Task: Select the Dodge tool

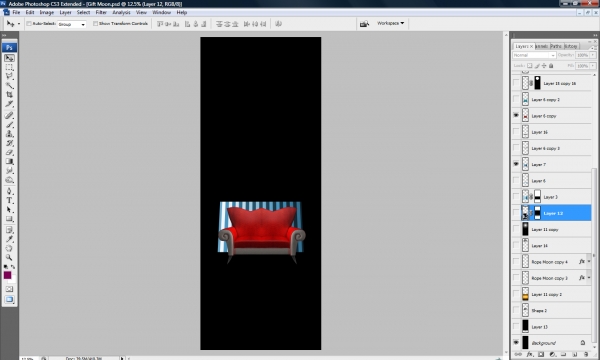Action: pyautogui.click(x=10, y=180)
